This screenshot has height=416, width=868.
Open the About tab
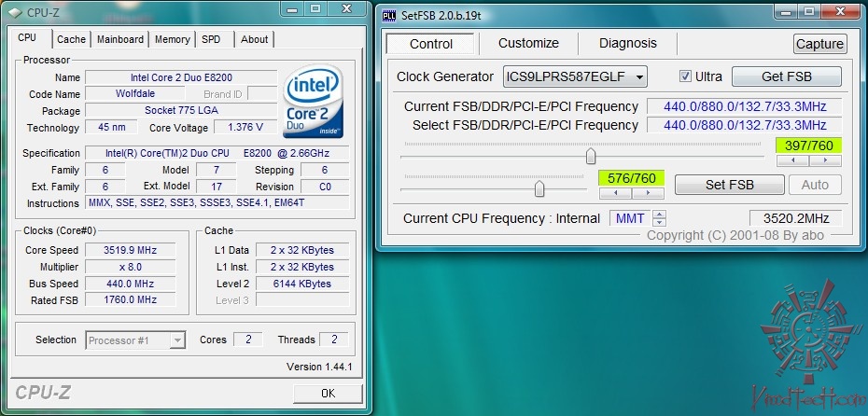point(254,39)
